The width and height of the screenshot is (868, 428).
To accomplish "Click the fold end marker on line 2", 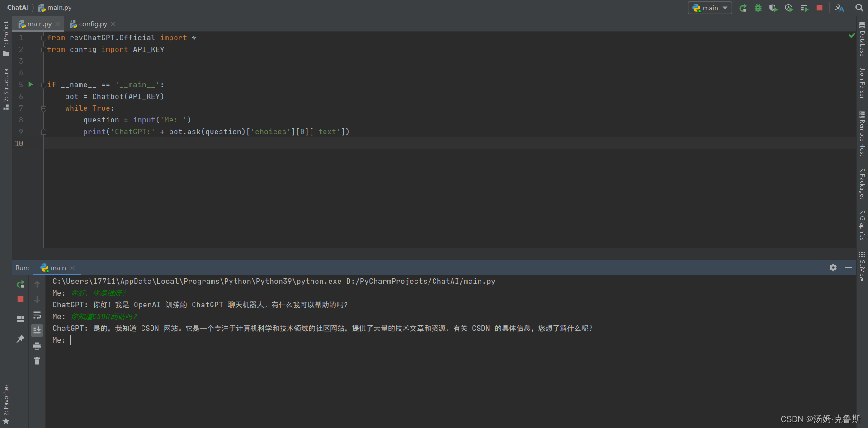I will click(x=43, y=50).
